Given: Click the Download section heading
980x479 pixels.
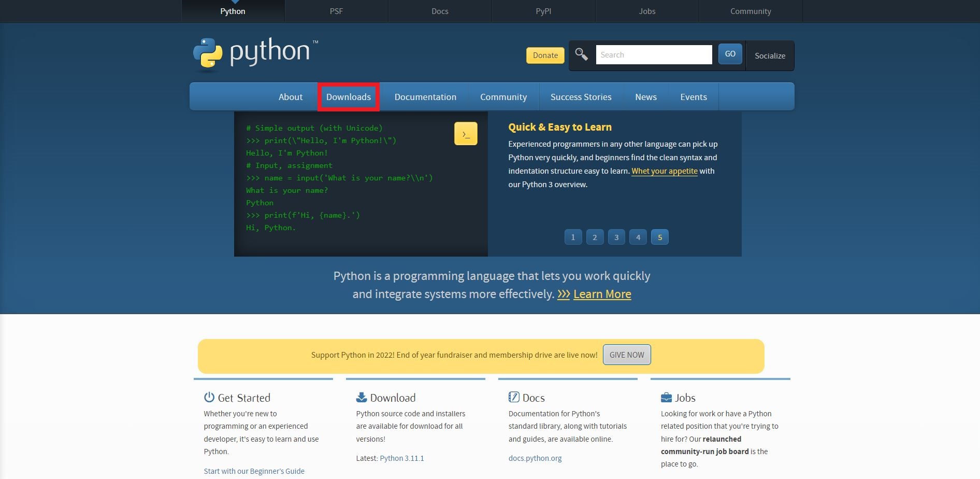Looking at the screenshot, I should [x=393, y=398].
